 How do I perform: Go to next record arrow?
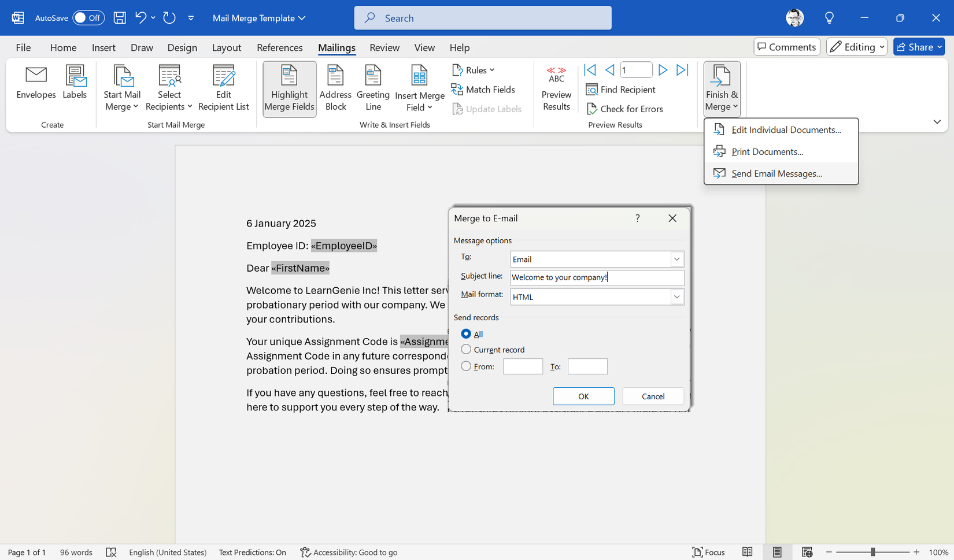pos(663,70)
